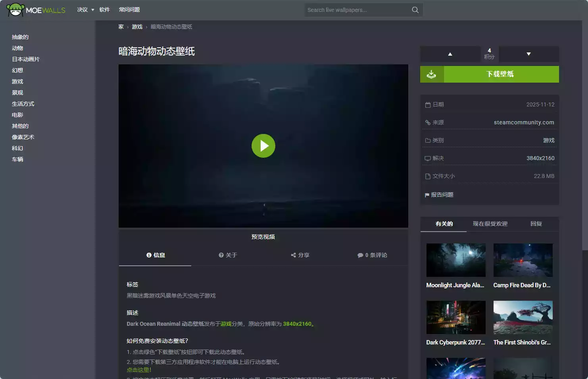Open the 游戏 sidebar category
The width and height of the screenshot is (588, 379).
coord(17,81)
